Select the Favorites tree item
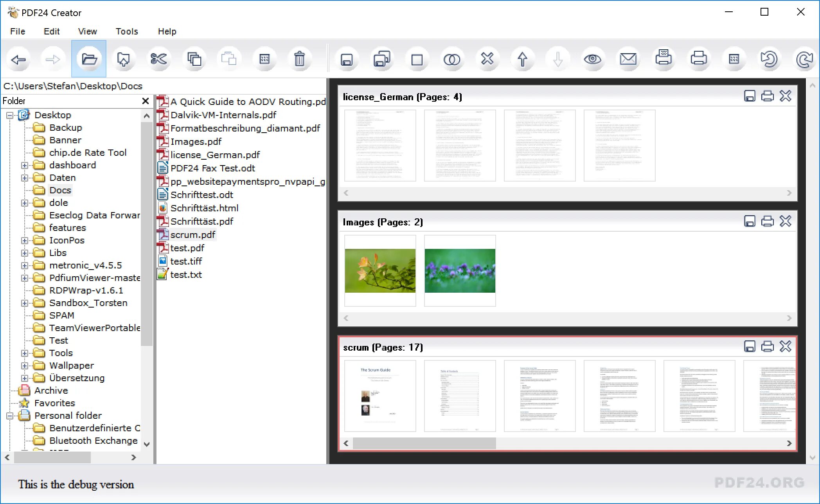The image size is (820, 504). [x=54, y=403]
